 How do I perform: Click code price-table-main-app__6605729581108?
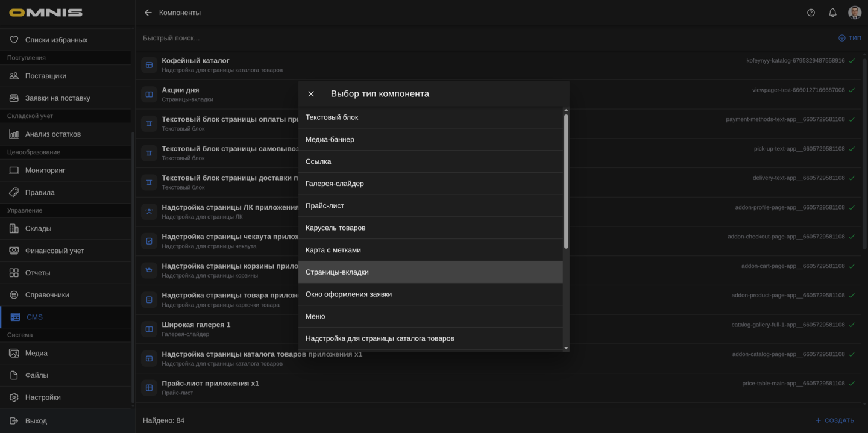pos(794,384)
